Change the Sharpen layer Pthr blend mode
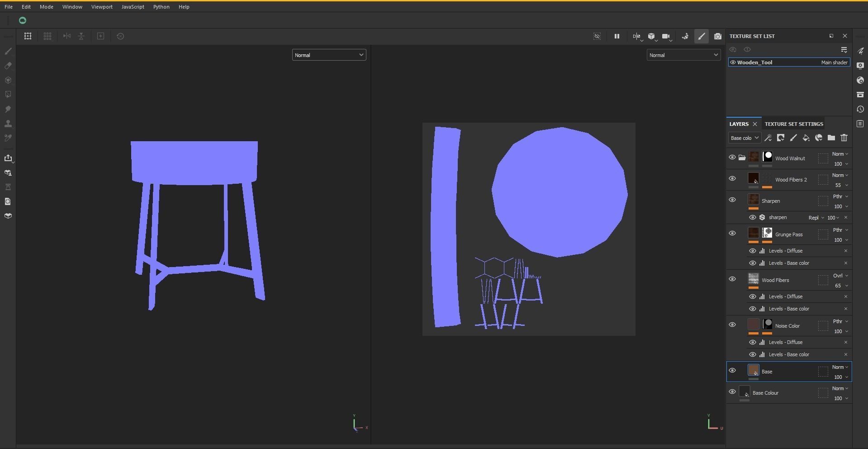Screen dimensions: 868x449 point(840,197)
